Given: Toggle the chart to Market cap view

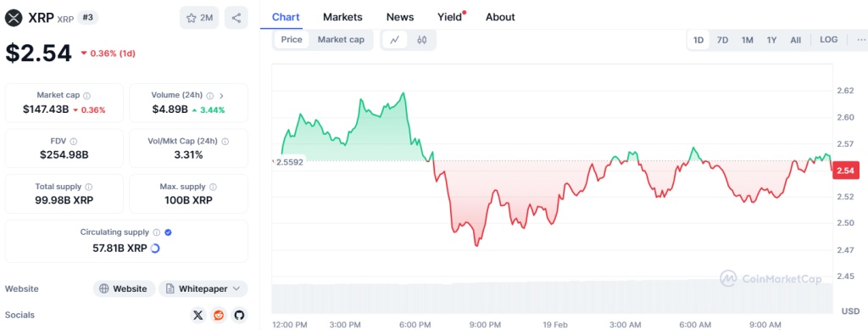Looking at the screenshot, I should coord(341,39).
